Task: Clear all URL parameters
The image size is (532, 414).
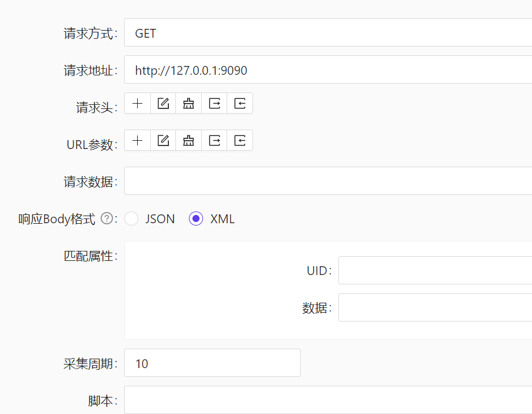Action: click(x=188, y=140)
